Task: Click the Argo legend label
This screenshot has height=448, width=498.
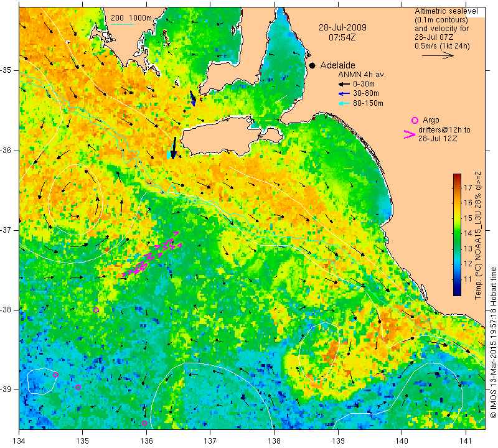Action: point(431,120)
